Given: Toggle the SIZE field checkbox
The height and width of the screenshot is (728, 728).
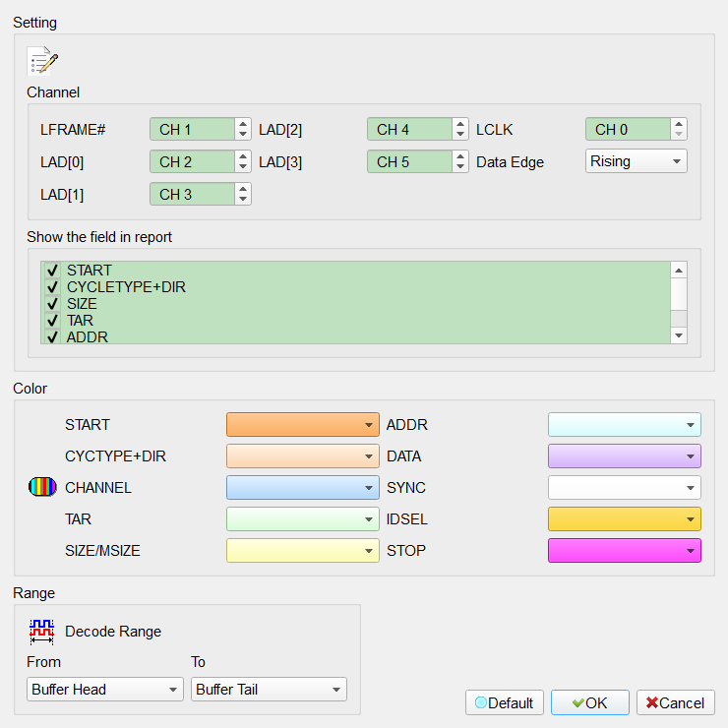Looking at the screenshot, I should pyautogui.click(x=52, y=304).
